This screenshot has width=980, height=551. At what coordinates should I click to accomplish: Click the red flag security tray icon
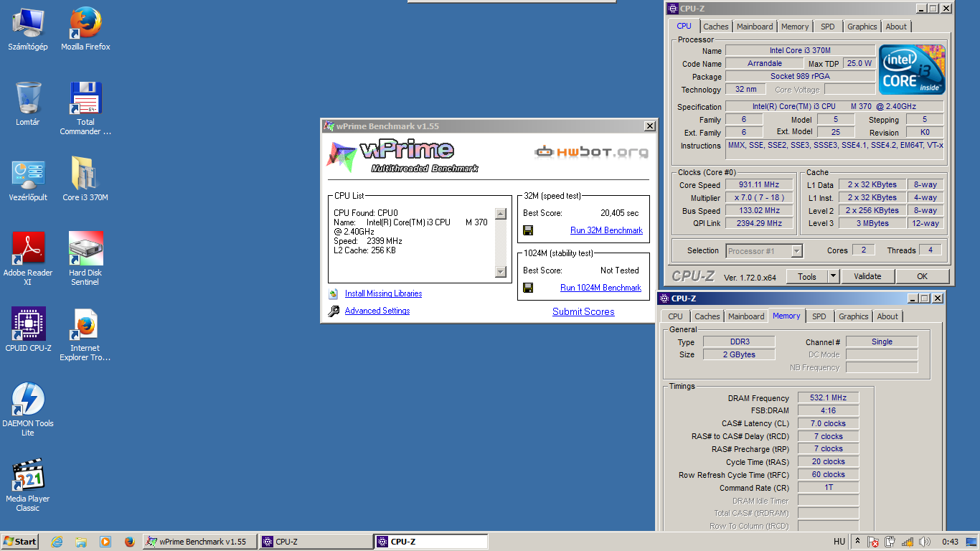pyautogui.click(x=873, y=542)
